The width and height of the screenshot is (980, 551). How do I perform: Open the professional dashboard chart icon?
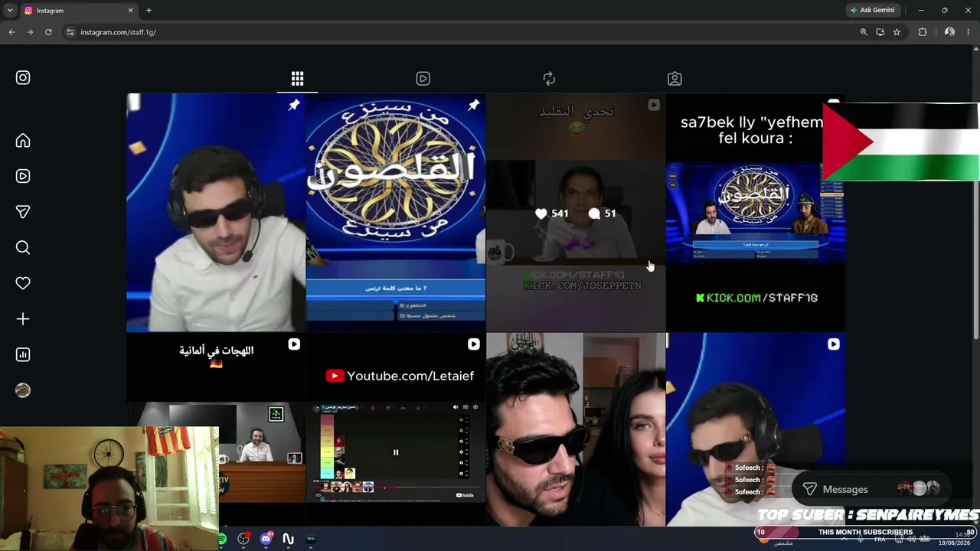pos(23,354)
